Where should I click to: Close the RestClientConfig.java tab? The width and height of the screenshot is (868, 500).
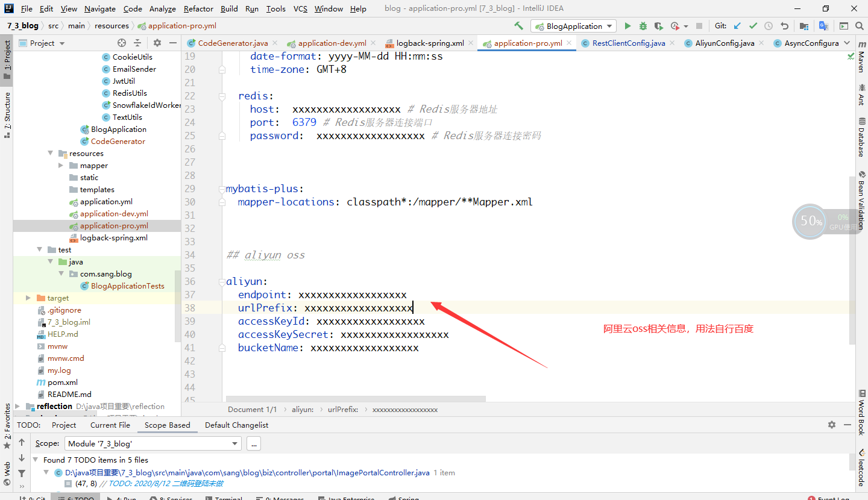pos(673,43)
